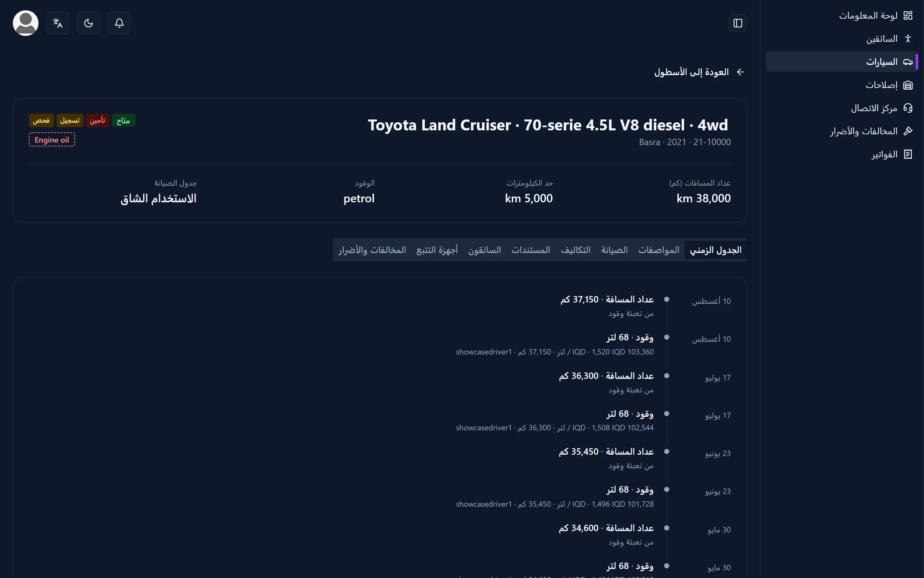
Task: Click timeline marker for 37,150 كم odometer
Action: pyautogui.click(x=667, y=299)
